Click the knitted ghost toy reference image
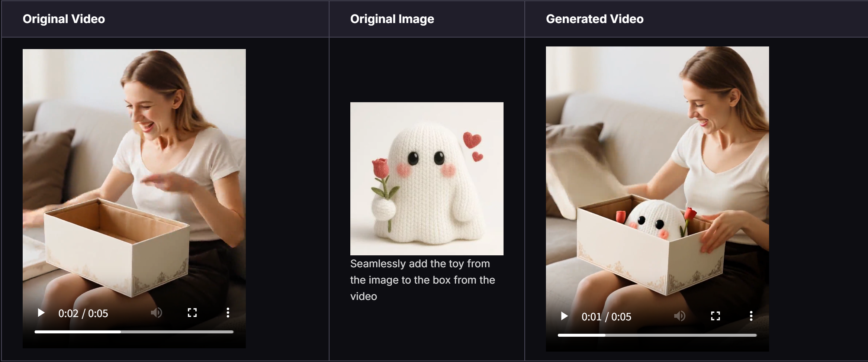The height and width of the screenshot is (362, 868). tap(427, 179)
